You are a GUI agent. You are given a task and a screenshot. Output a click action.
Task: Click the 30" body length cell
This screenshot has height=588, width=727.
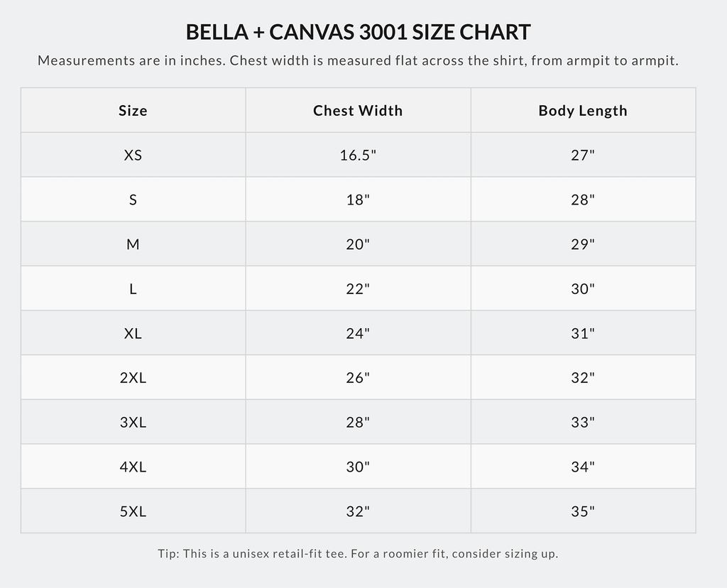tap(584, 288)
